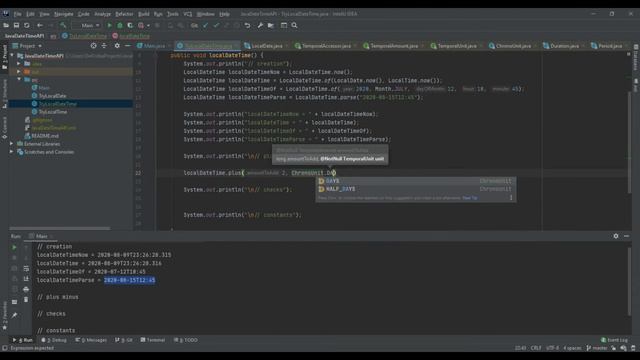The image size is (640, 360).
Task: Click the Synchronize refresh toolbar icon
Action: pos(27,25)
